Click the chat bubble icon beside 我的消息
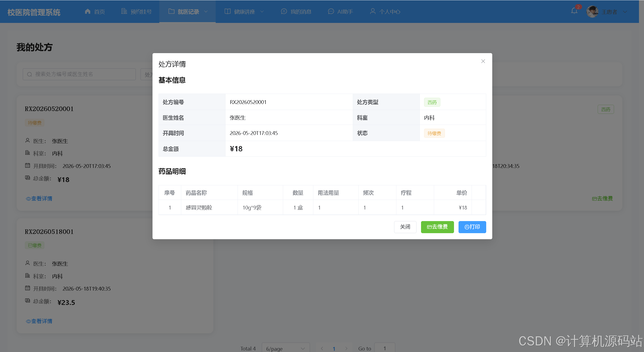Viewport: 644px width, 352px height. pyautogui.click(x=284, y=11)
